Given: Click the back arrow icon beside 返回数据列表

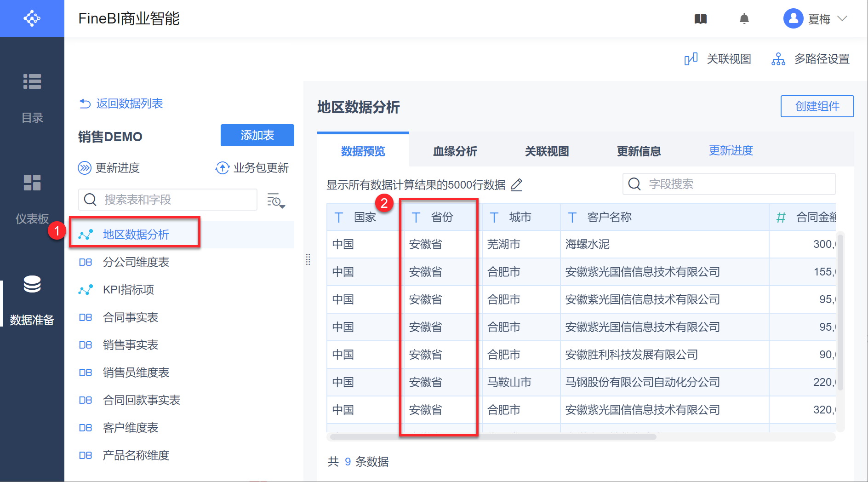Looking at the screenshot, I should click(x=85, y=104).
